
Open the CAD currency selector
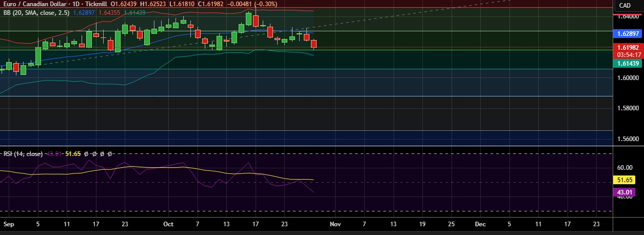tap(625, 5)
